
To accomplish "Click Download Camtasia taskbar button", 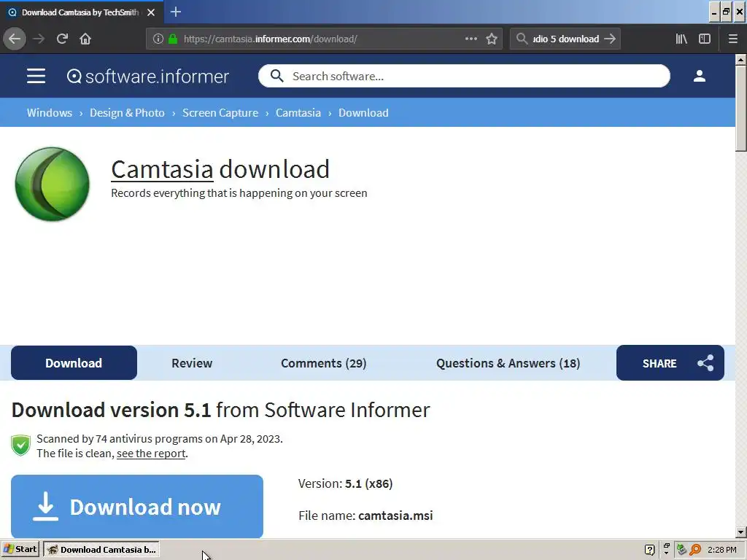I will tap(101, 550).
